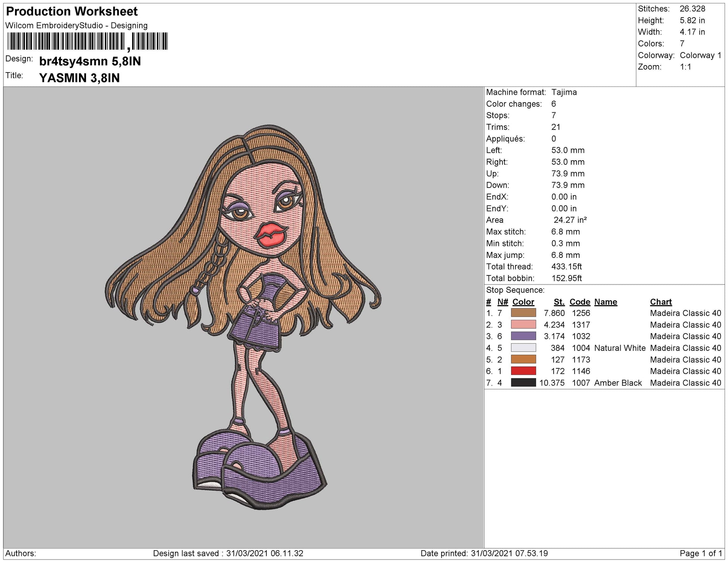The image size is (728, 563).
Task: Select the purple thread swatch code 1032
Action: point(523,337)
